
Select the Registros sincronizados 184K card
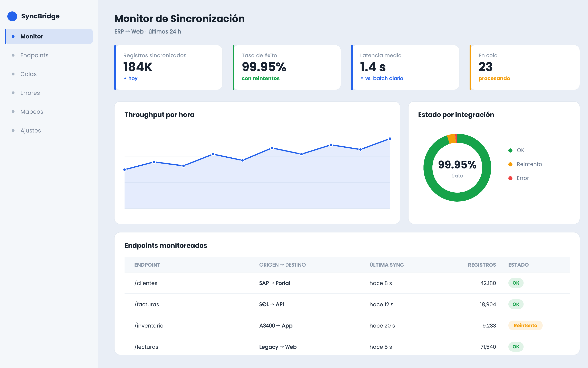coord(168,67)
